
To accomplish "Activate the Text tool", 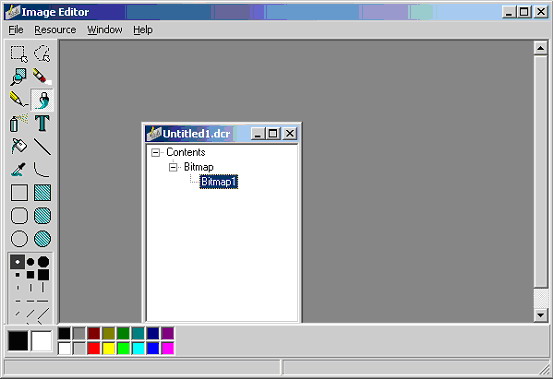I will click(42, 123).
